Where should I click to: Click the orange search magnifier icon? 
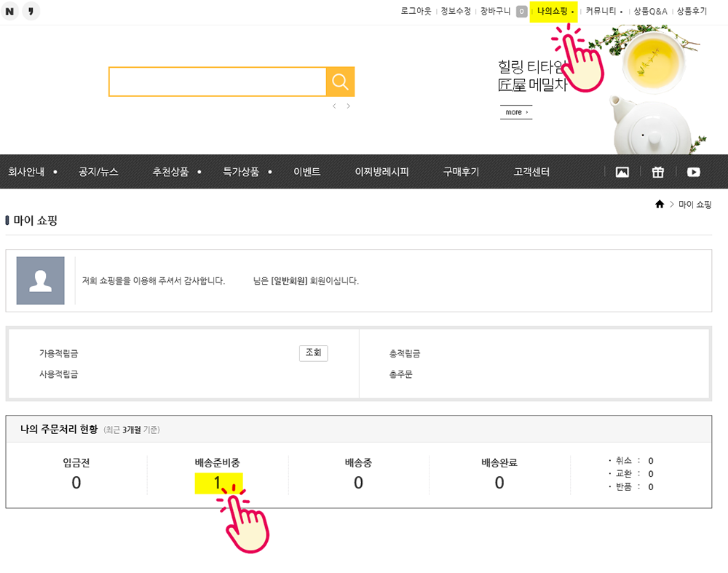(x=340, y=82)
